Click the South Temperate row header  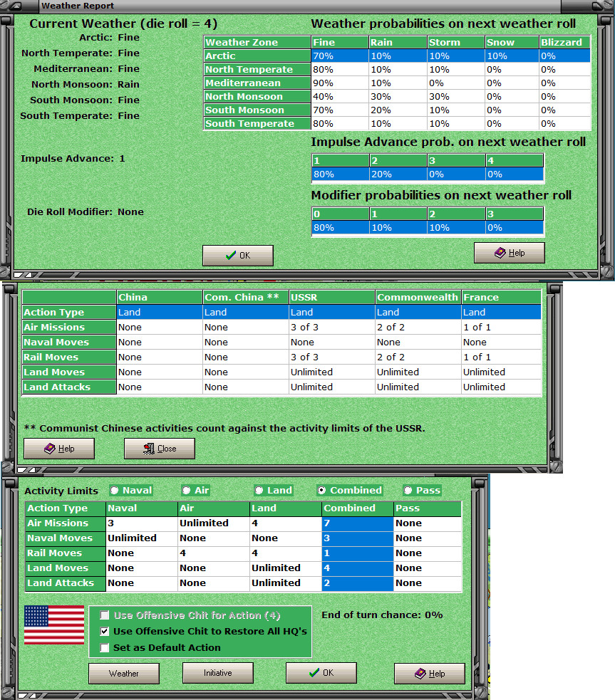click(x=257, y=124)
